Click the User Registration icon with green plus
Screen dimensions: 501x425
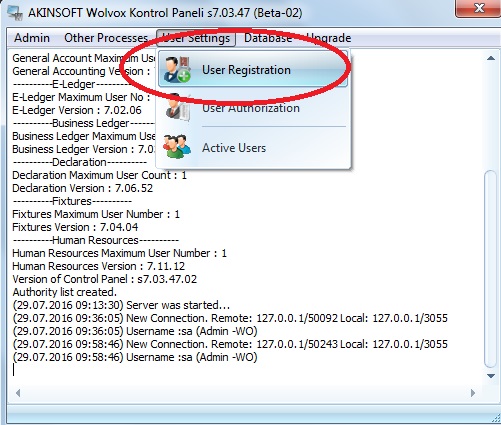point(177,70)
